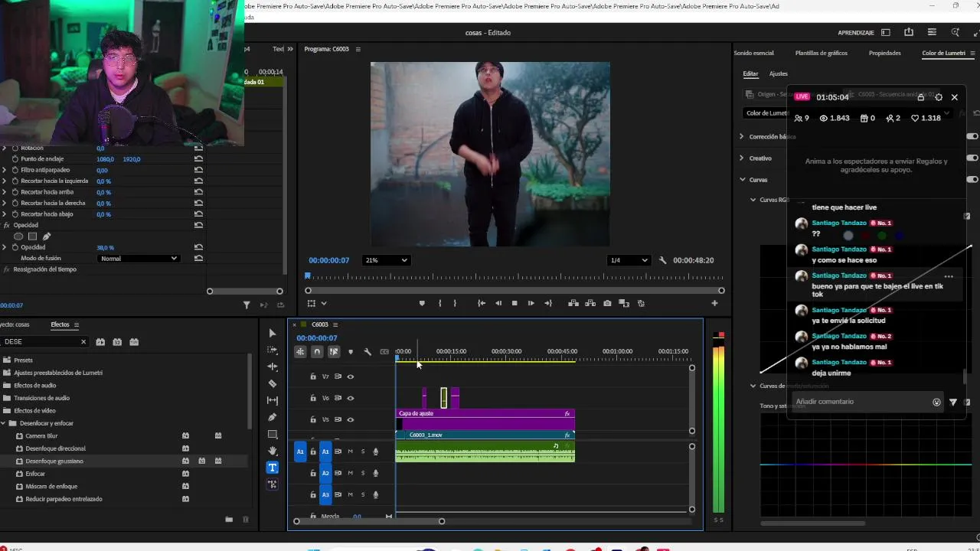Screen dimensions: 980x551
Task: Toggle lock on track V7
Action: (x=312, y=377)
